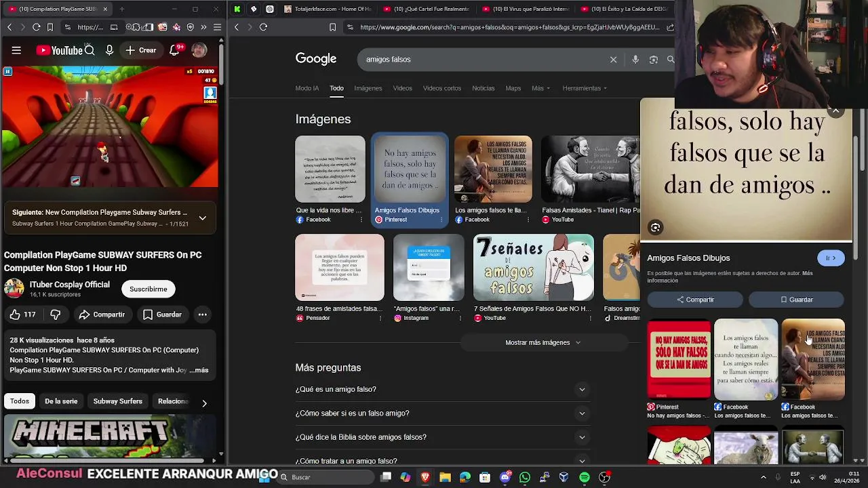868x488 pixels.
Task: Select the De la serie chip
Action: click(x=61, y=401)
